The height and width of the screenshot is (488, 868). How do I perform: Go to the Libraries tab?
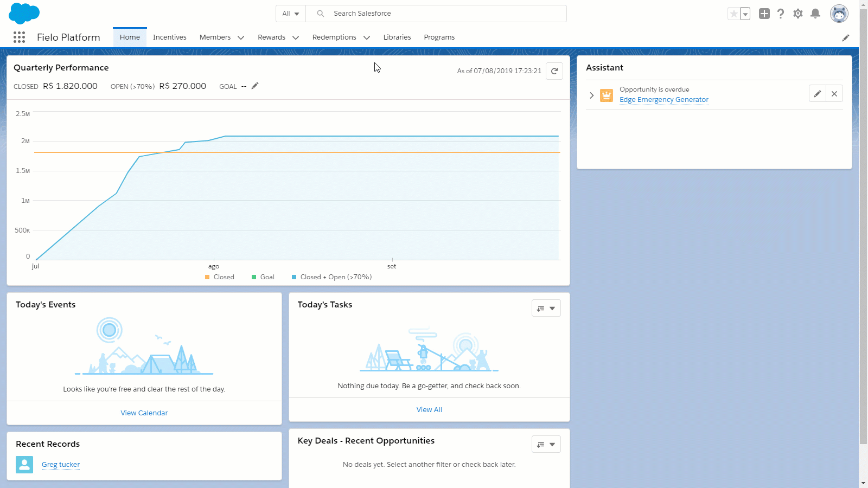coord(397,37)
